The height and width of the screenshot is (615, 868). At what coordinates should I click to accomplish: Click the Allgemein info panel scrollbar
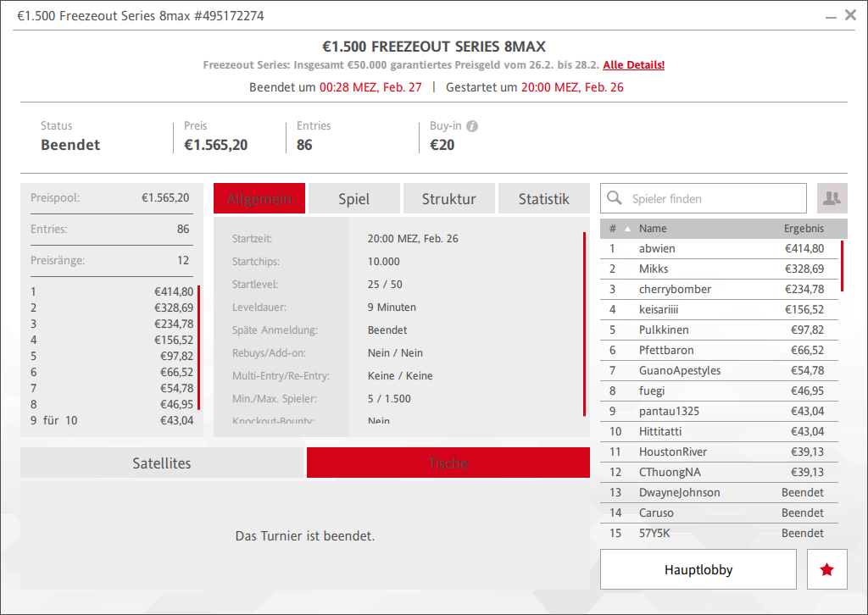(x=584, y=324)
